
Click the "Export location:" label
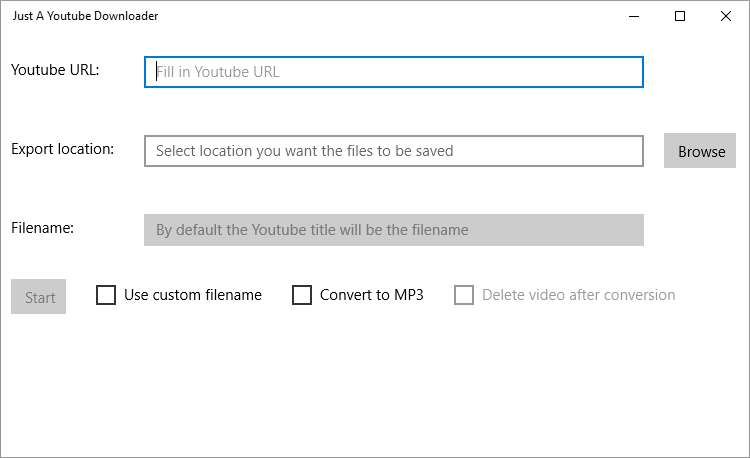[x=62, y=149]
